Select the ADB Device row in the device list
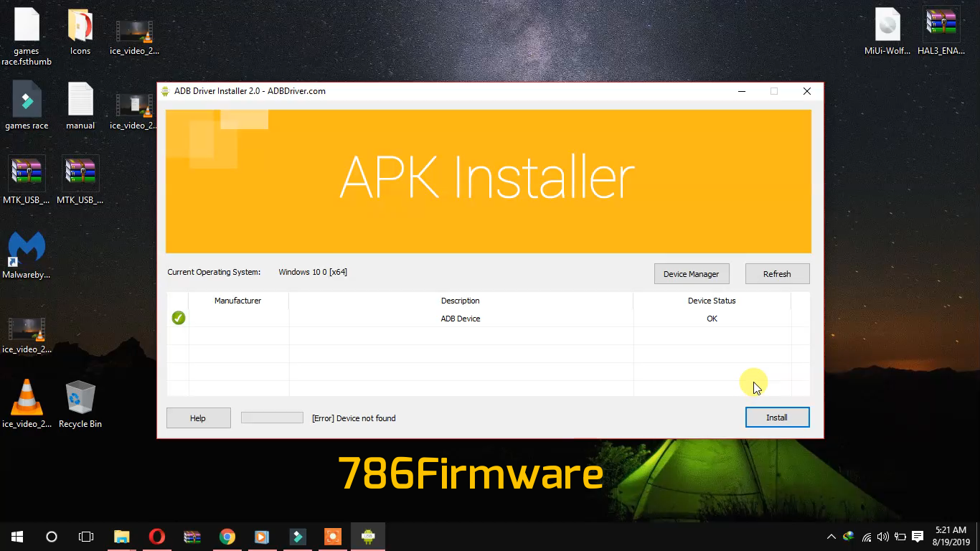980x551 pixels. pos(460,318)
